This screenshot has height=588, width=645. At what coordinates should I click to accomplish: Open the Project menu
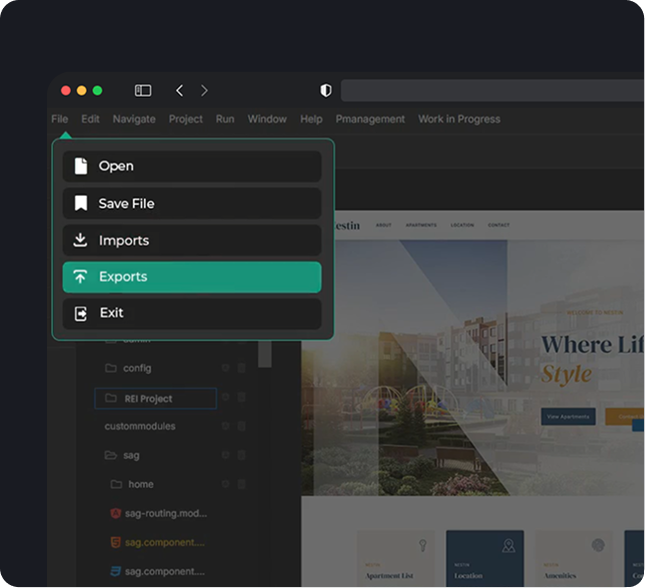[x=186, y=119]
